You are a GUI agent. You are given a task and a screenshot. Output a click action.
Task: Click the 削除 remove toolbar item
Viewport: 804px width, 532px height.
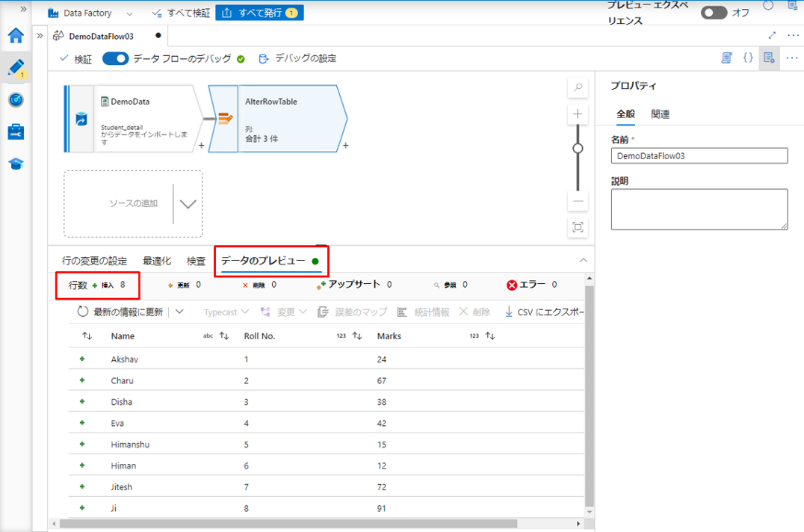pyautogui.click(x=474, y=312)
